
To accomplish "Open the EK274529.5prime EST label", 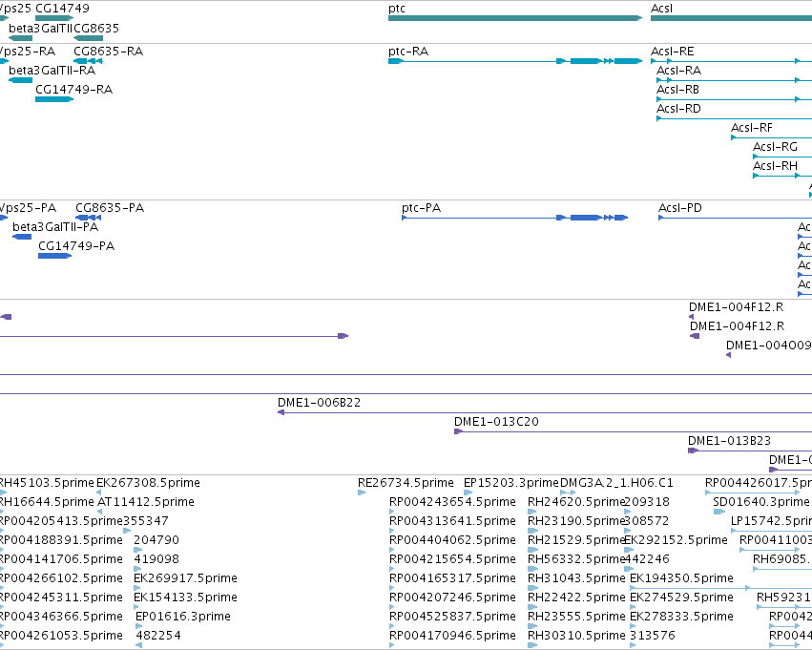I will click(681, 598).
